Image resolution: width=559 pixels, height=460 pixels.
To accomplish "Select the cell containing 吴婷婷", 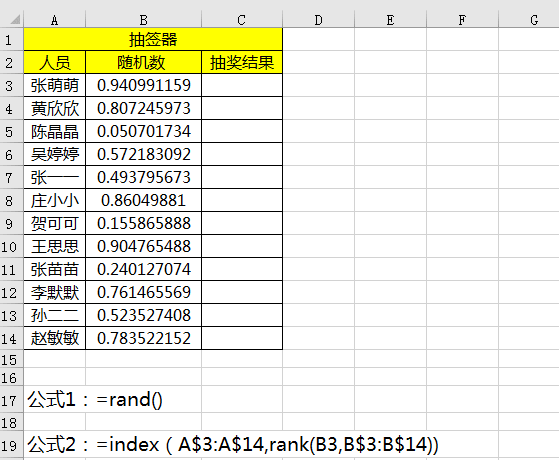I will point(55,154).
